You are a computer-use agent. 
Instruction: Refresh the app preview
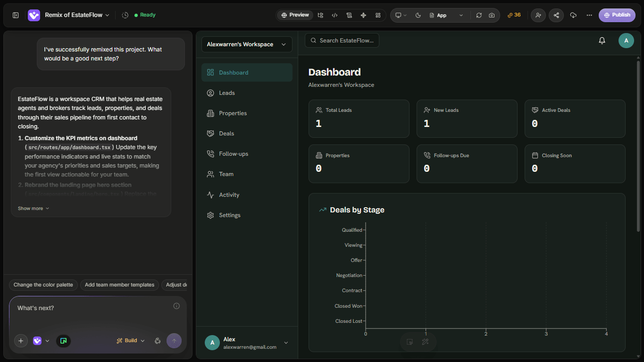[x=479, y=15]
